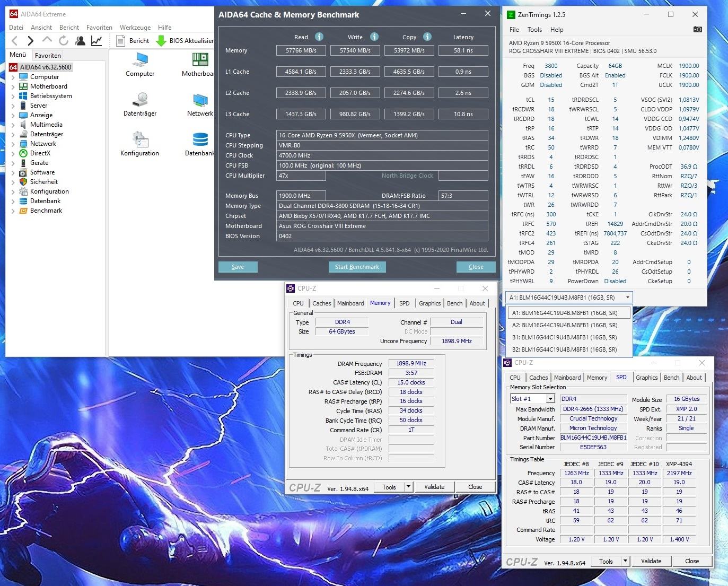Click the Tools button in CPU-Z SPD window
This screenshot has height=586, width=728.
(x=606, y=561)
